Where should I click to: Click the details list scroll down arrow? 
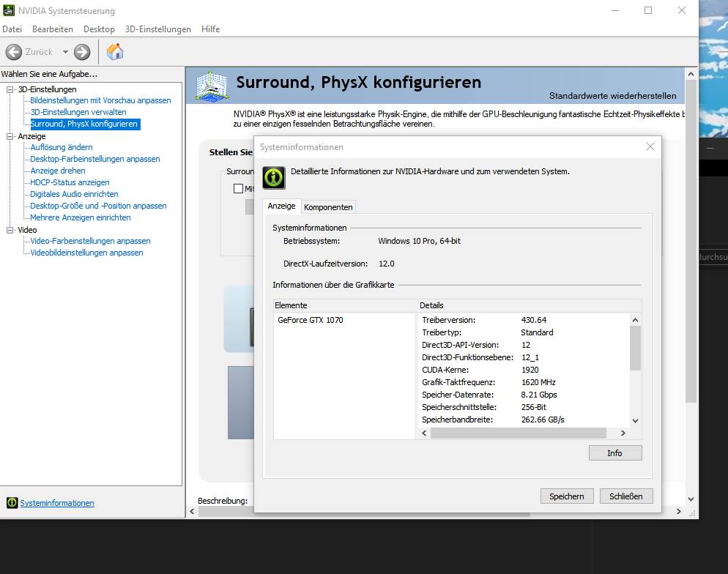pos(635,421)
